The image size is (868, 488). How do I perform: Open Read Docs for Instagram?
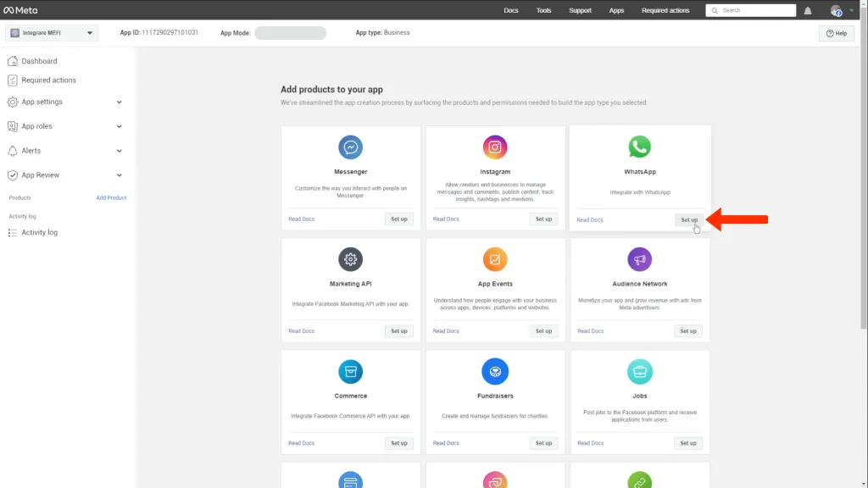pyautogui.click(x=446, y=219)
